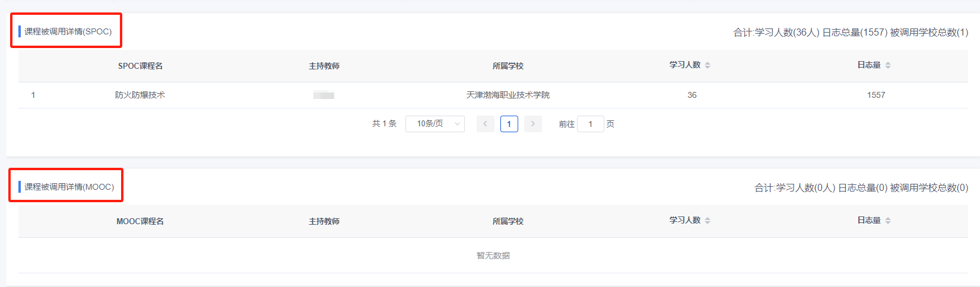980x287 pixels.
Task: Click MOOC summary 学习人数(0人) totals text
Action: [805, 188]
